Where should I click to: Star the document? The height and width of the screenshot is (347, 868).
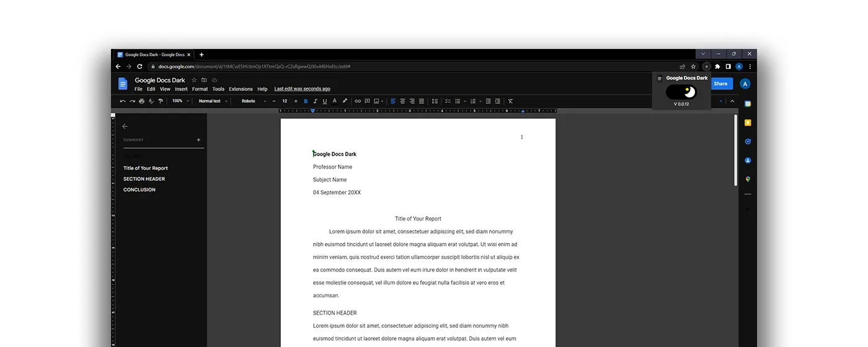[194, 80]
